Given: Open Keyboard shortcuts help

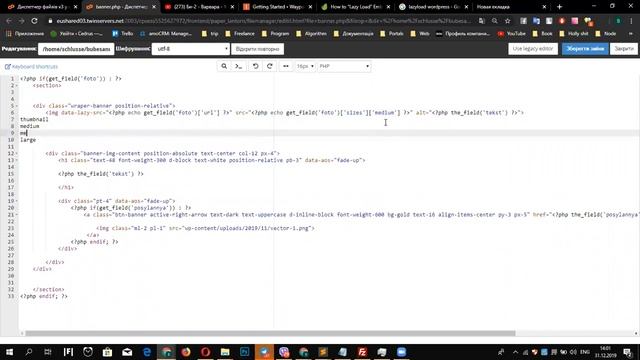Looking at the screenshot, I should (31, 67).
